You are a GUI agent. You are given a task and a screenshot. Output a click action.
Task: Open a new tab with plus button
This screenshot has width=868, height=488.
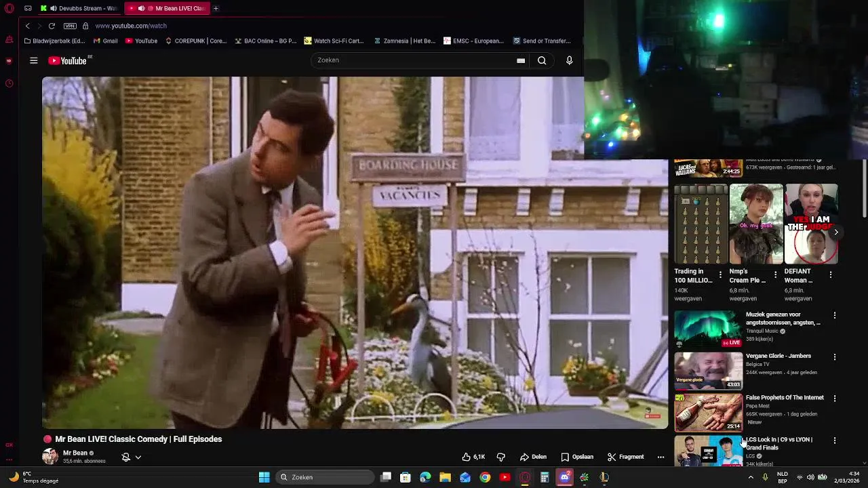pyautogui.click(x=216, y=8)
